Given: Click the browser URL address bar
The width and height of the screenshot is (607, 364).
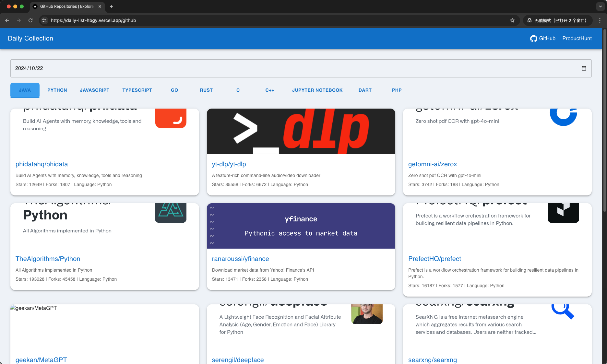Looking at the screenshot, I should (x=279, y=20).
